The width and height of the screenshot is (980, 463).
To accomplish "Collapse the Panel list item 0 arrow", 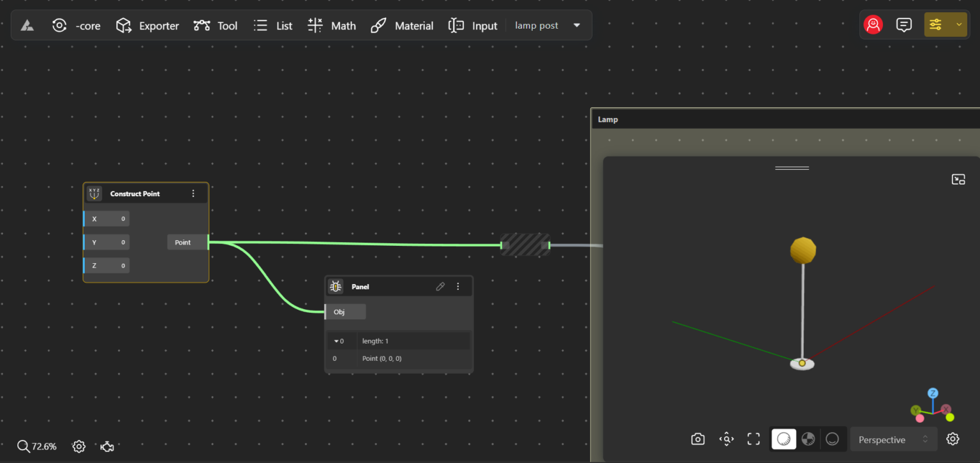I will [x=336, y=341].
